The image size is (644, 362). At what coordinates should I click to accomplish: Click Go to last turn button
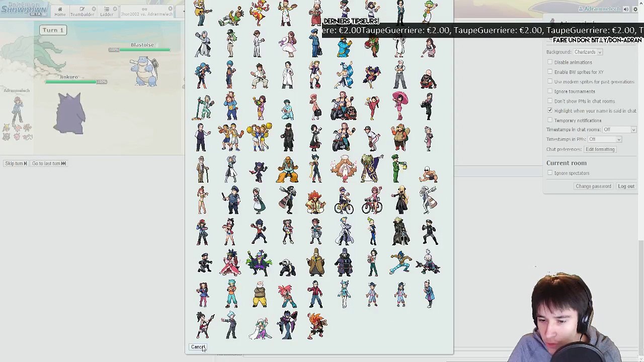click(x=49, y=163)
